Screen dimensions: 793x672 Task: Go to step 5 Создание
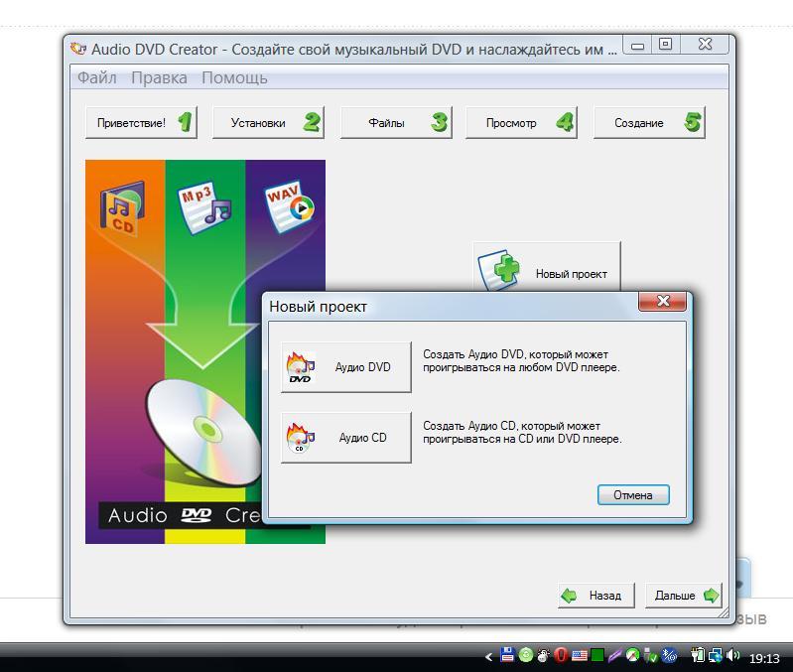click(x=649, y=122)
